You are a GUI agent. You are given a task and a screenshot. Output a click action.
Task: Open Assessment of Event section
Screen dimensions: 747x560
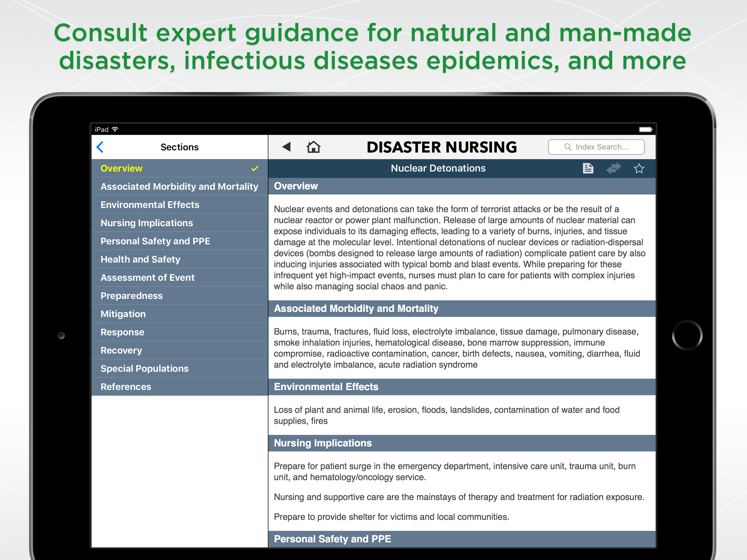point(147,278)
